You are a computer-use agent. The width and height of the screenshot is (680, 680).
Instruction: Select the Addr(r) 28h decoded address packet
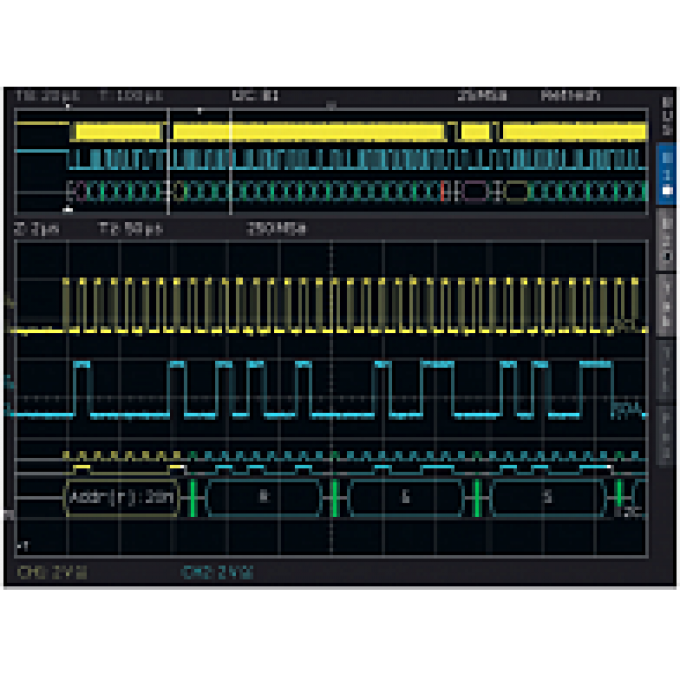click(x=122, y=495)
